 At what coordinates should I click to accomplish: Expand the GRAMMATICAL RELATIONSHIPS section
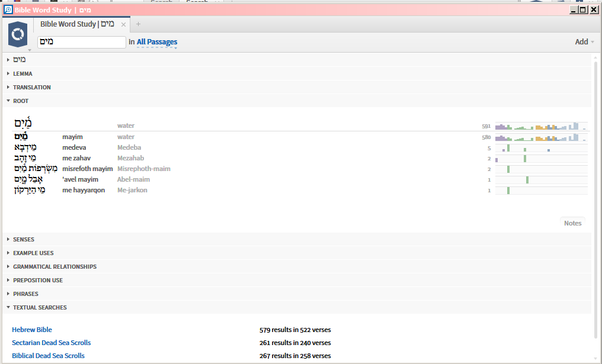pos(8,266)
